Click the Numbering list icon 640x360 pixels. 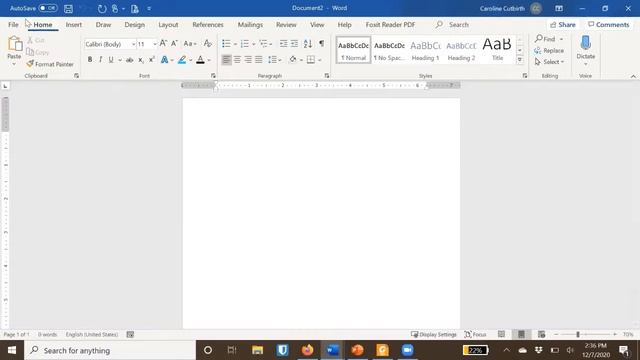(x=245, y=43)
